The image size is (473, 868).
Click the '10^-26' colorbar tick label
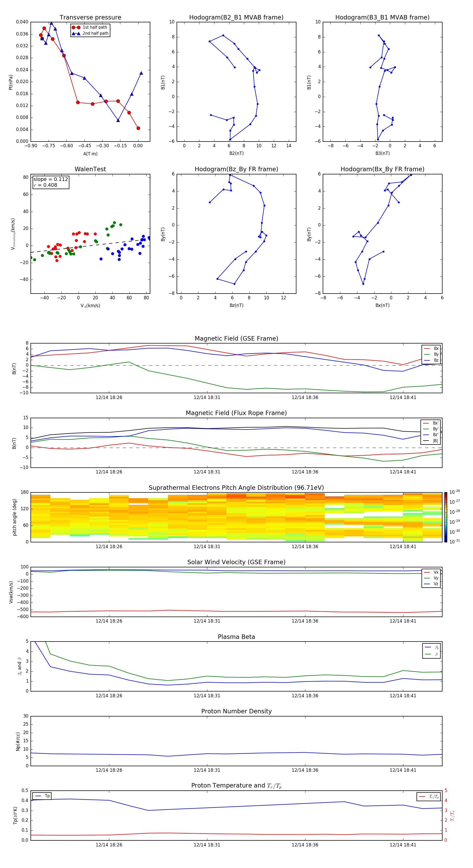click(454, 492)
